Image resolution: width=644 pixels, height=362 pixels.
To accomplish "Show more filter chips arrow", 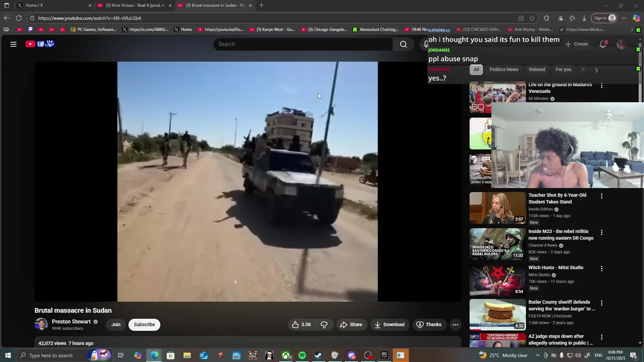I will (596, 70).
